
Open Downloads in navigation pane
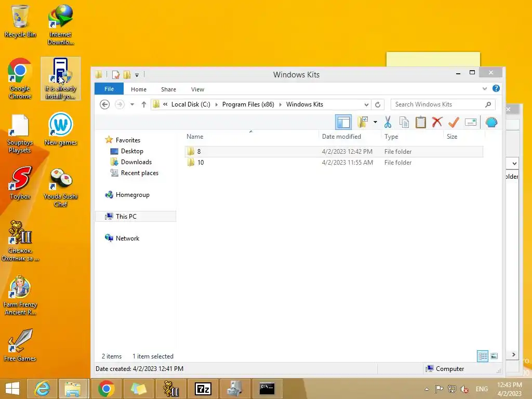(x=136, y=162)
